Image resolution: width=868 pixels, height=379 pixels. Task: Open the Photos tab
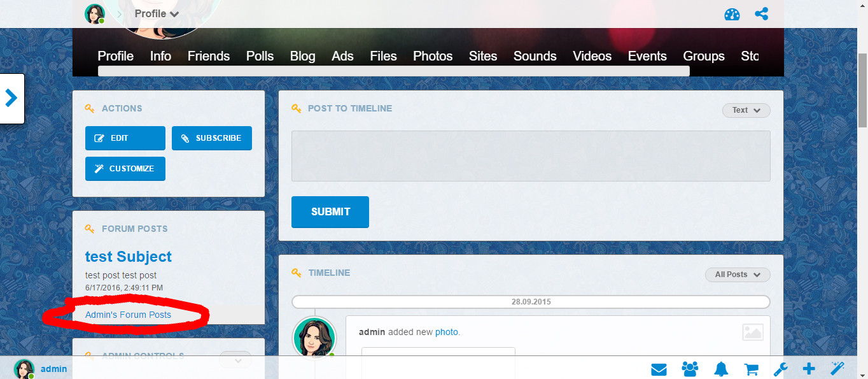click(x=433, y=56)
